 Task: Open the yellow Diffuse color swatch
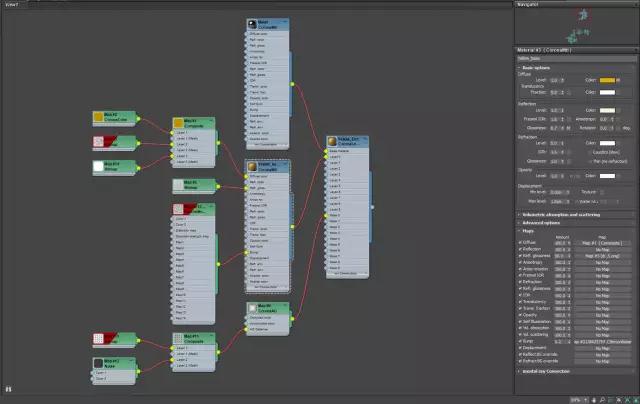(607, 80)
